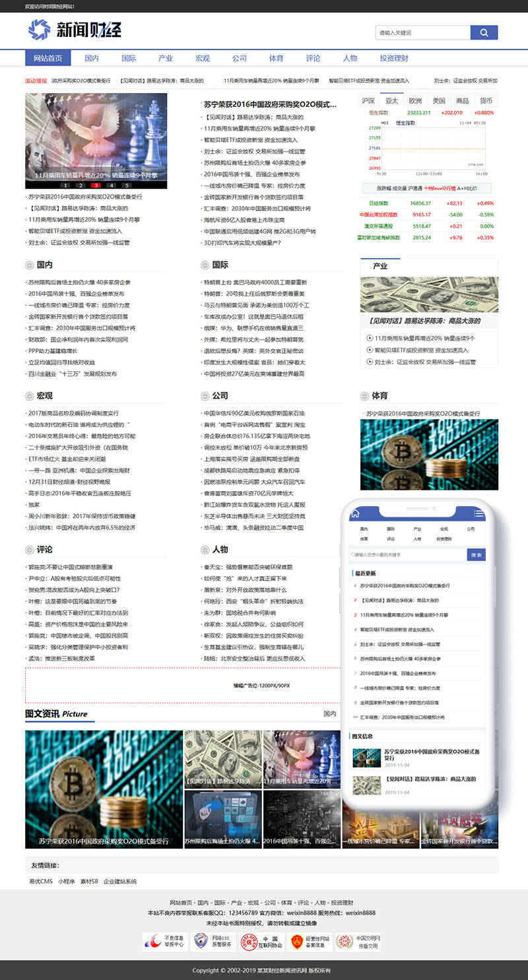The image size is (528, 980).
Task: Tap the home icon on the phone mockup
Action: click(x=356, y=513)
